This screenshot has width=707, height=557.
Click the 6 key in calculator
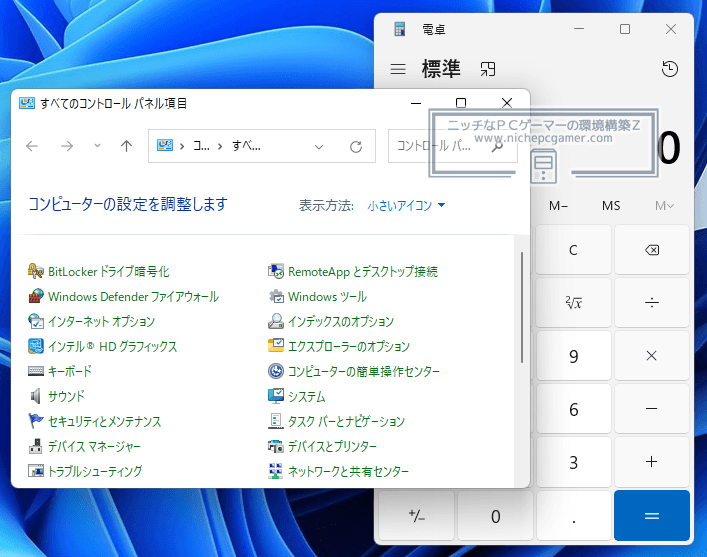(x=573, y=409)
